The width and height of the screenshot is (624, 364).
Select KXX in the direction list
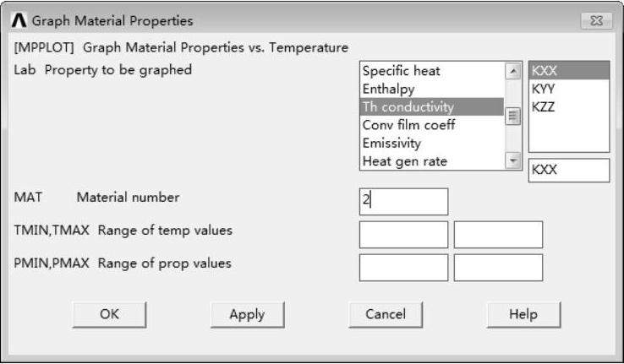545,73
